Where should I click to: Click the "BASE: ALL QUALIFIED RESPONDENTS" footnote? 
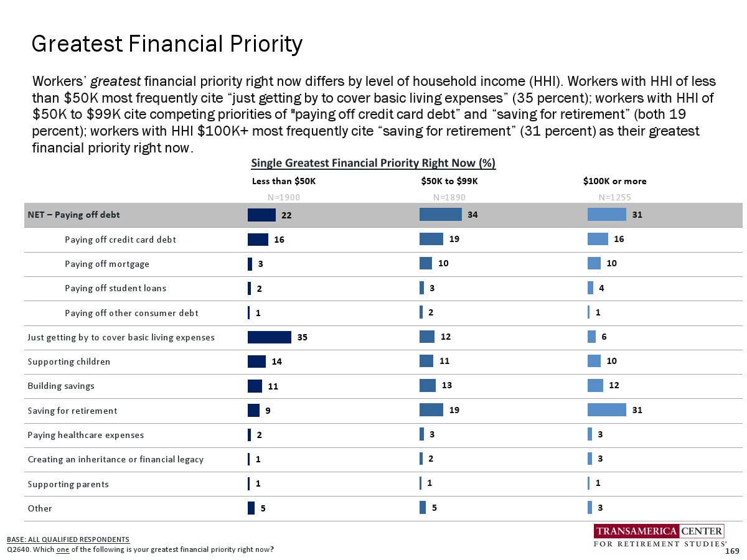tap(68, 539)
